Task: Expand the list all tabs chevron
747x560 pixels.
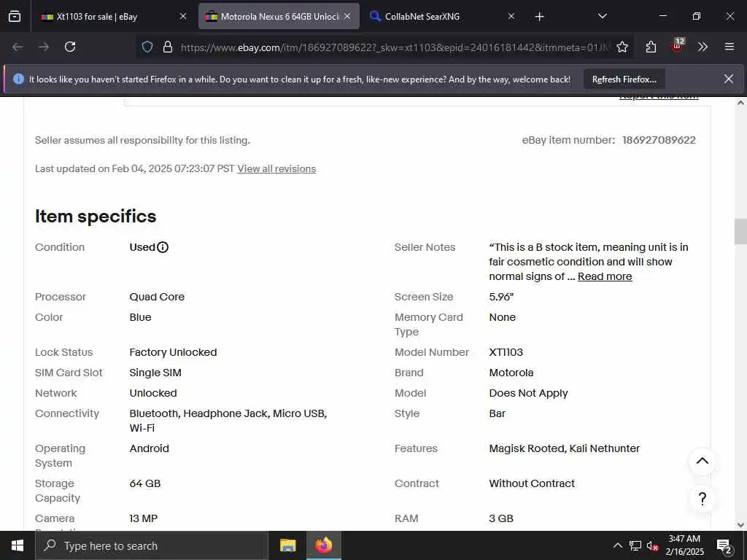Action: [602, 16]
